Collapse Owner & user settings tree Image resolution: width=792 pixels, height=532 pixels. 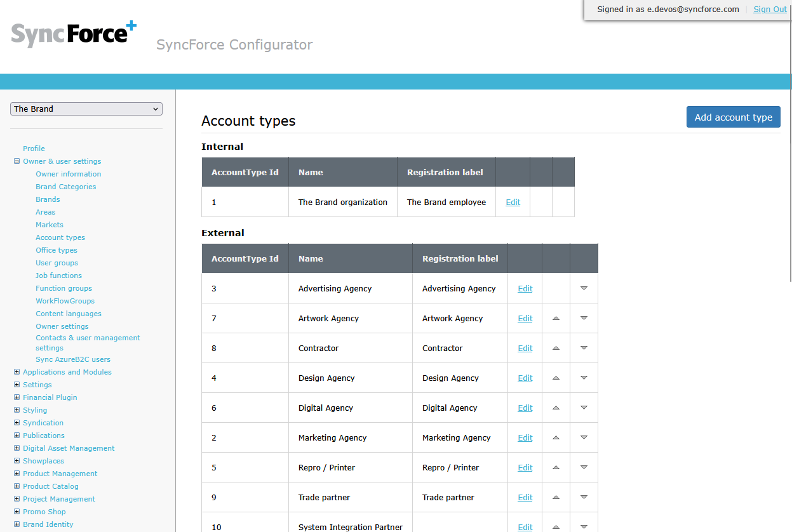(17, 161)
